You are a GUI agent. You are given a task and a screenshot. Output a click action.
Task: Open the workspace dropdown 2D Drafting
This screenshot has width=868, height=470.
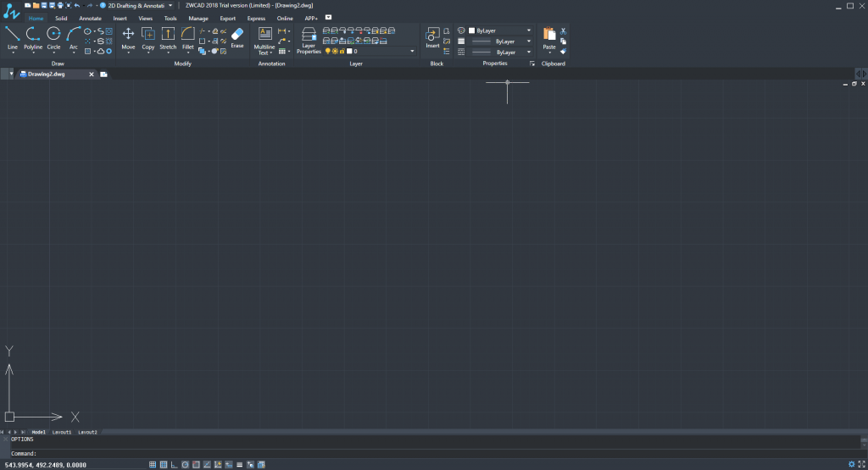point(138,5)
